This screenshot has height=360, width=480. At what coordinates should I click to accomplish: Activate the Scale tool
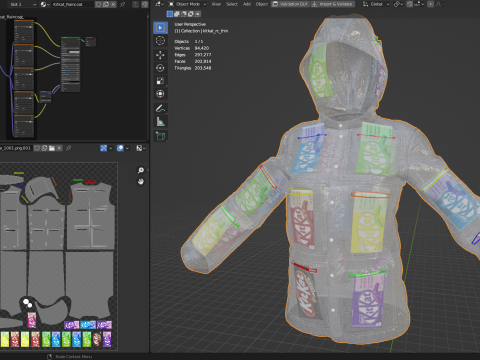[x=160, y=81]
